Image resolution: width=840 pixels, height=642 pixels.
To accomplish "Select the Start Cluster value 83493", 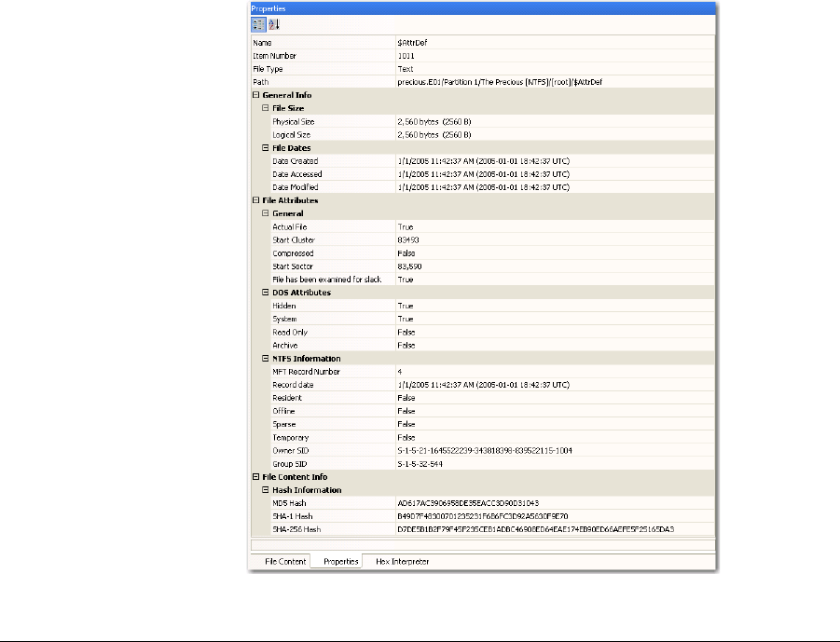I will pos(408,239).
